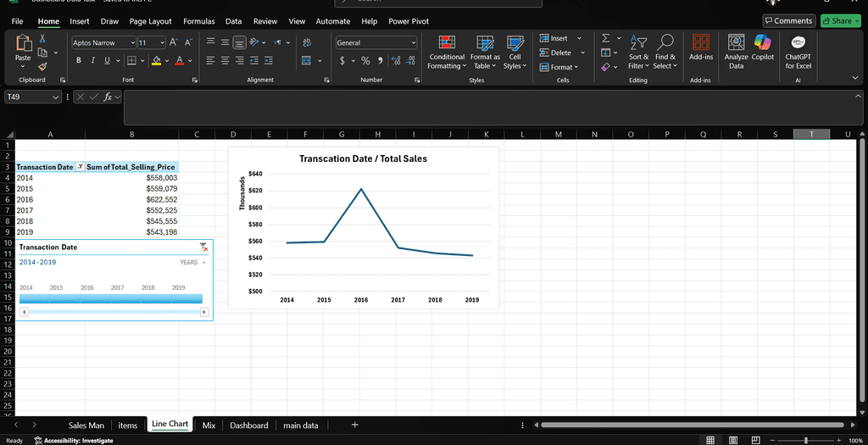Toggle Italic formatting
Viewport: 868px width, 445px height.
click(x=93, y=60)
